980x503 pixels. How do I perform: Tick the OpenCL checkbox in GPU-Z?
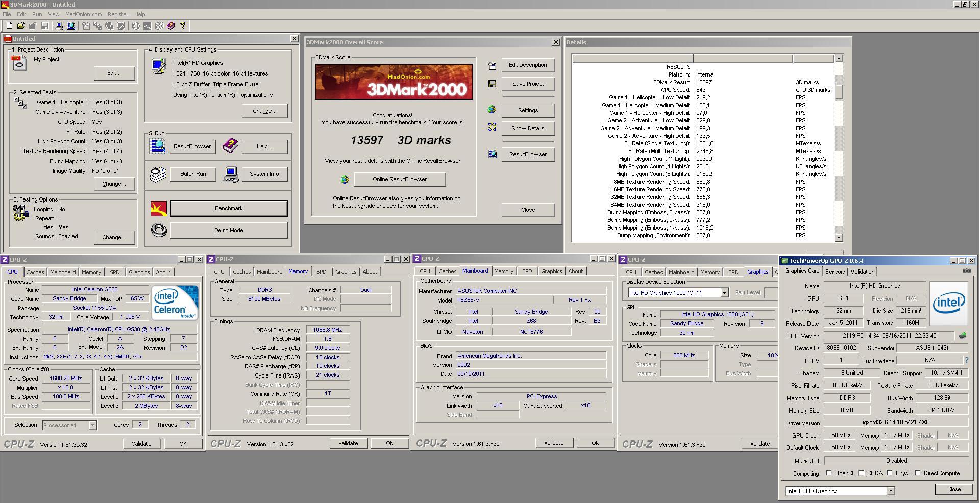tap(829, 473)
